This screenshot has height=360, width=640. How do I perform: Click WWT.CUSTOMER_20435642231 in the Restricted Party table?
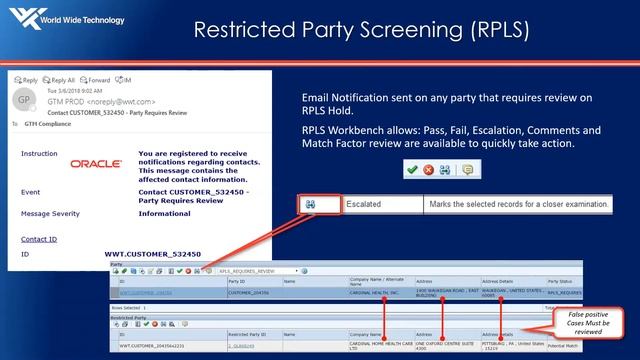151,346
